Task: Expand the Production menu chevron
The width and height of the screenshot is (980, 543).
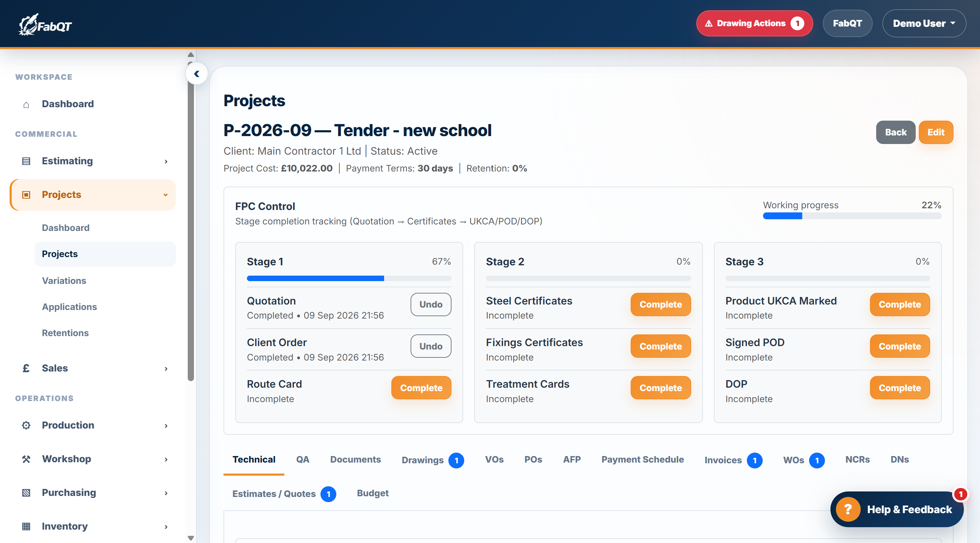Action: pos(166,425)
